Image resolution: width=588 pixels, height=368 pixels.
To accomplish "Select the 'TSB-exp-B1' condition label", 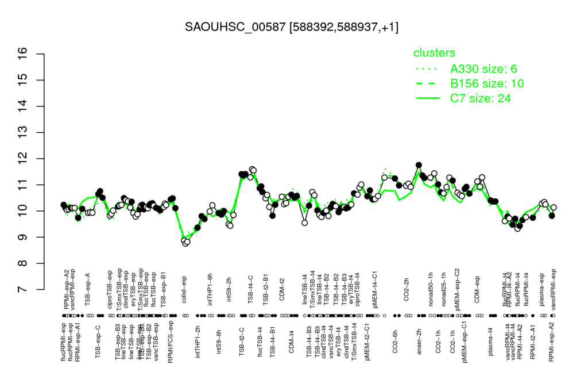I will [164, 290].
